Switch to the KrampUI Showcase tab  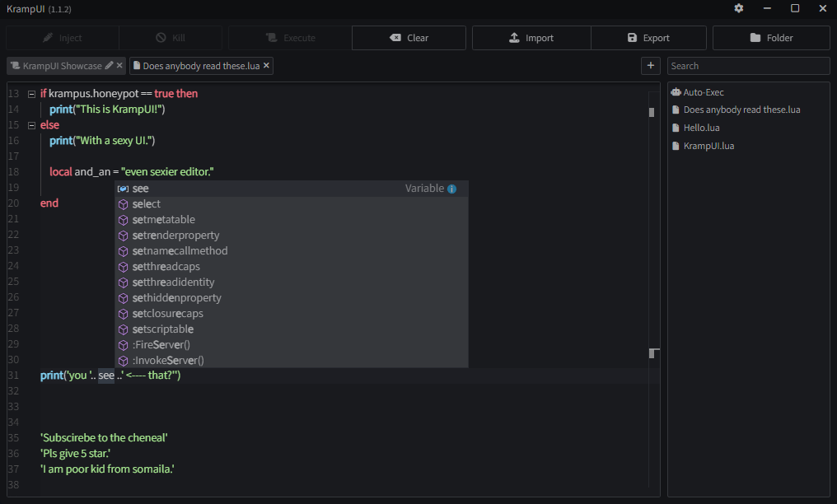[66, 66]
